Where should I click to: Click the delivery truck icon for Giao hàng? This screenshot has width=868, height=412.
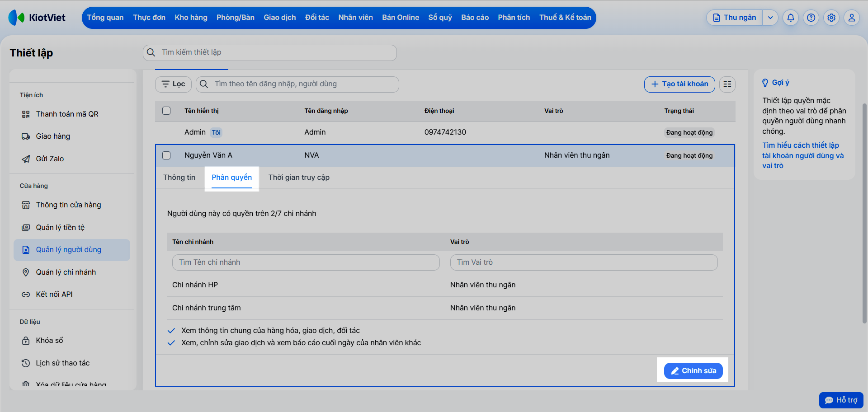26,136
